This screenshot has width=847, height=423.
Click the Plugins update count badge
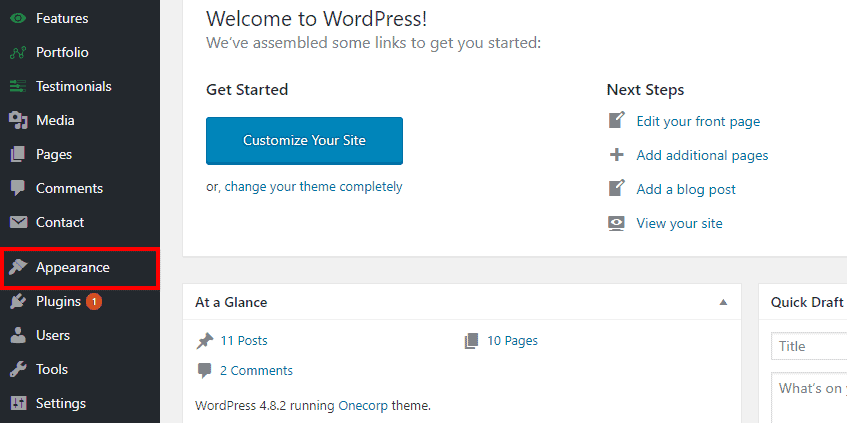pos(93,301)
